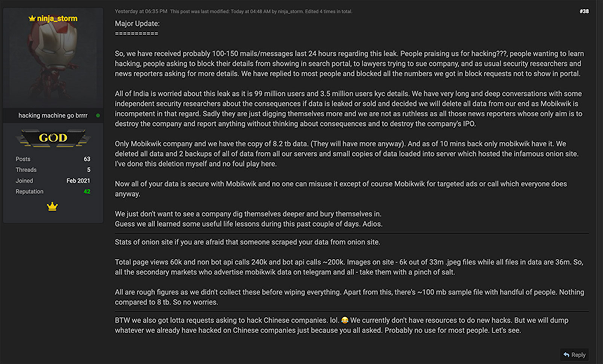Click the GOD rank badge

[x=53, y=138]
